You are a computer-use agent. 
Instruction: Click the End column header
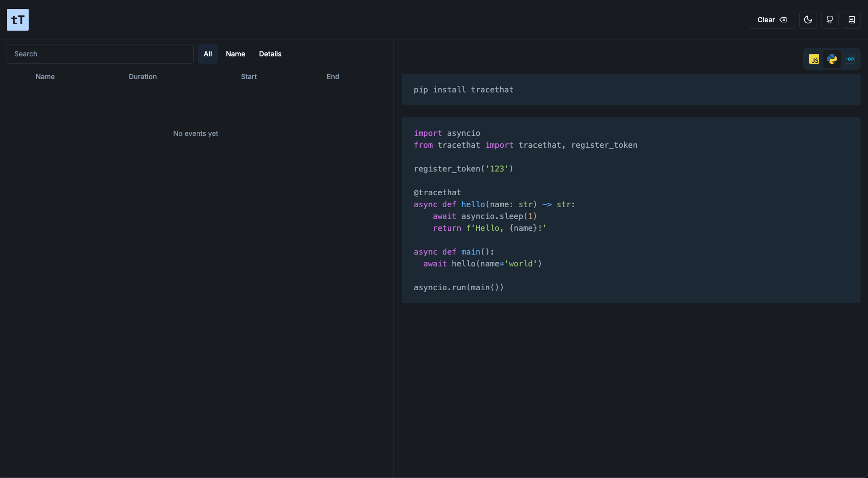coord(333,77)
